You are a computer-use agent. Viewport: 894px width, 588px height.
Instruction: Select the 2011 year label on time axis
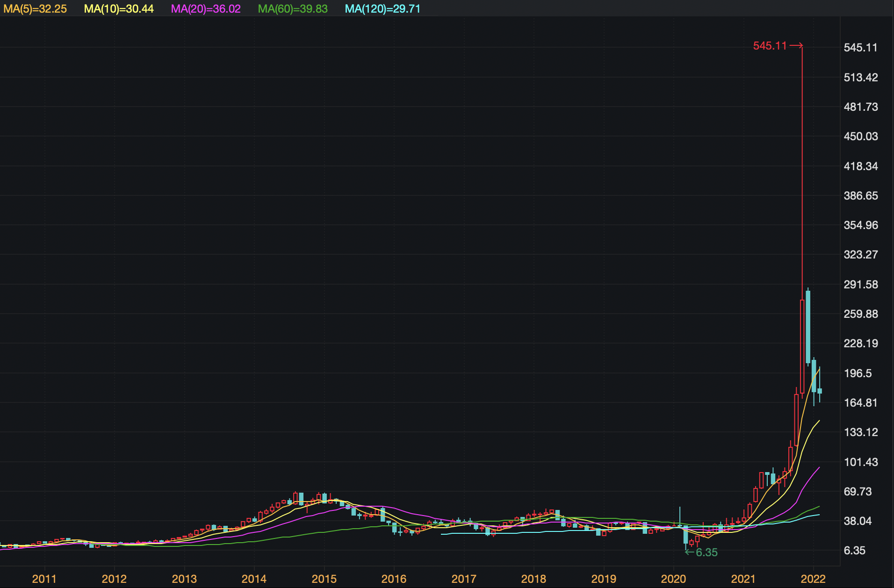[x=44, y=579]
